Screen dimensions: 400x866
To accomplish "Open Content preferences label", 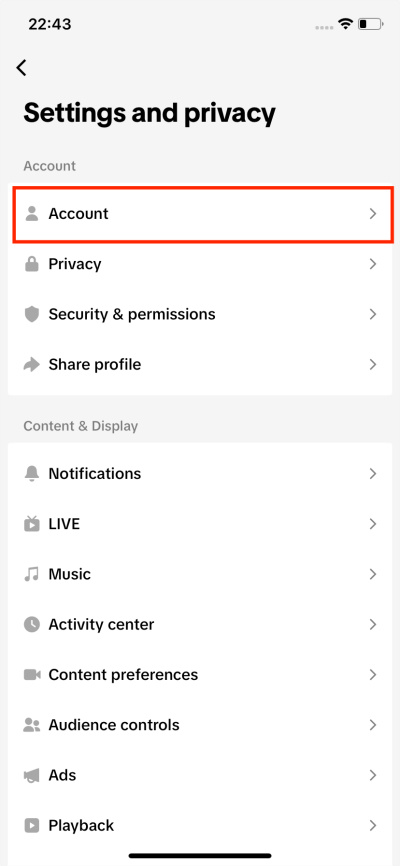I will pyautogui.click(x=123, y=674).
